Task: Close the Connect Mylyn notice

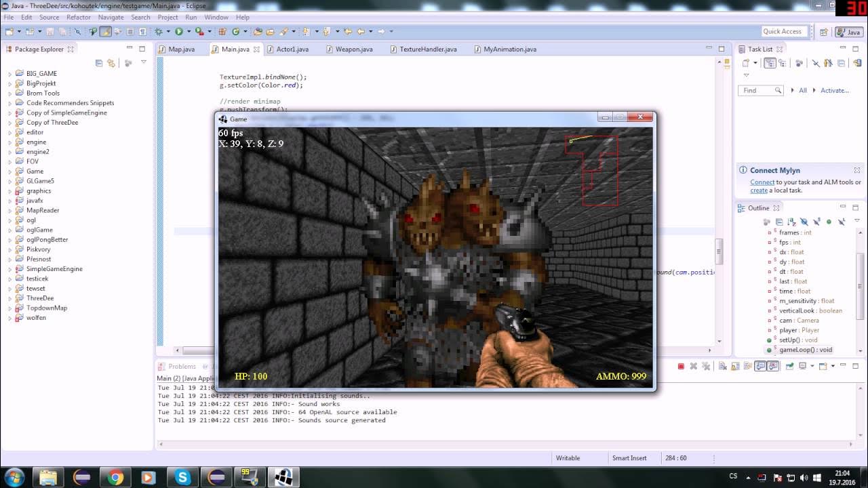Action: (x=857, y=170)
